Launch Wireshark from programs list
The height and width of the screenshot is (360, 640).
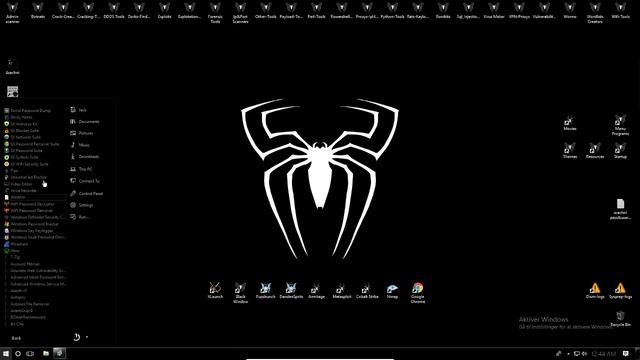pos(16,244)
